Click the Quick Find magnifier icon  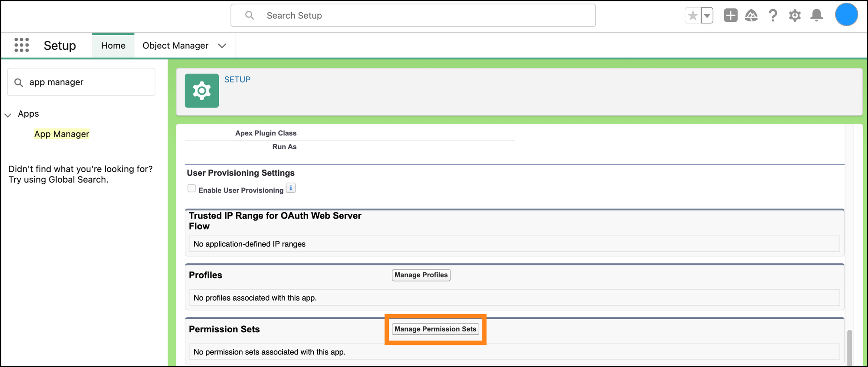click(19, 82)
